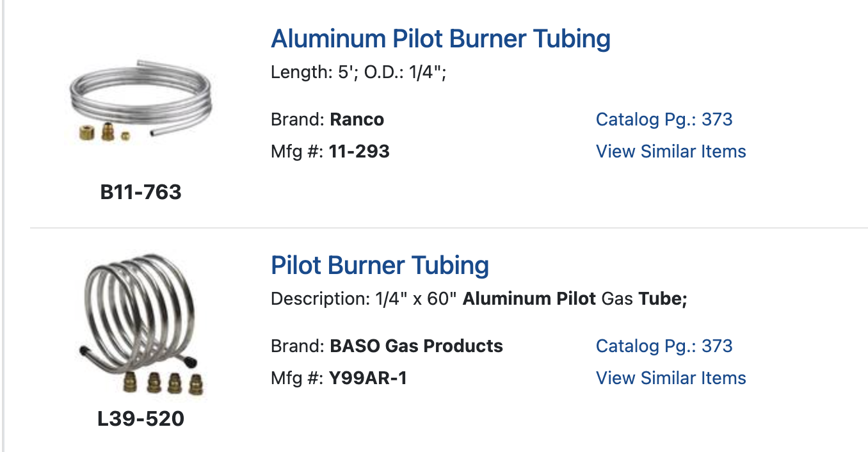Click the 1/4" x 60" Aluminum Pilot description
The height and width of the screenshot is (452, 868).
point(479,299)
